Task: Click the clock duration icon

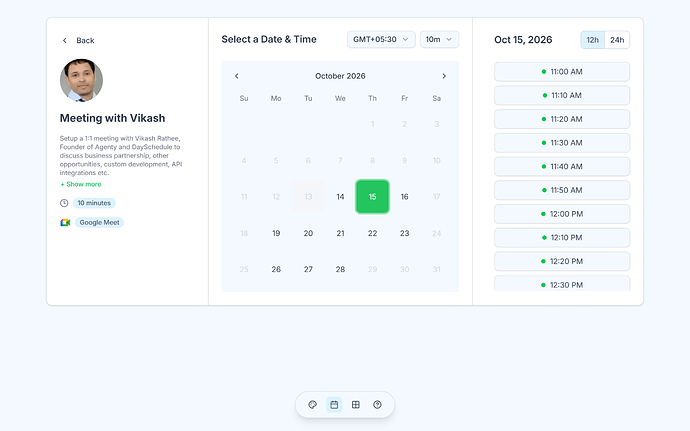Action: pyautogui.click(x=64, y=203)
